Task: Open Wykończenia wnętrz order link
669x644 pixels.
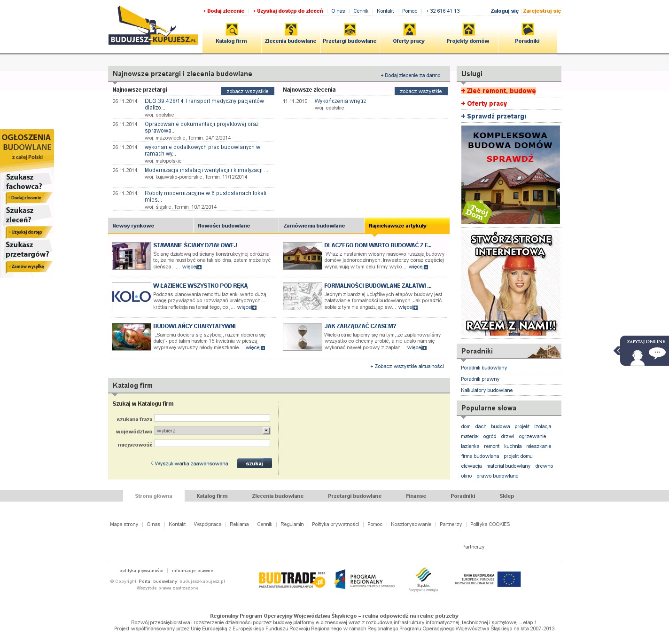Action: [340, 101]
